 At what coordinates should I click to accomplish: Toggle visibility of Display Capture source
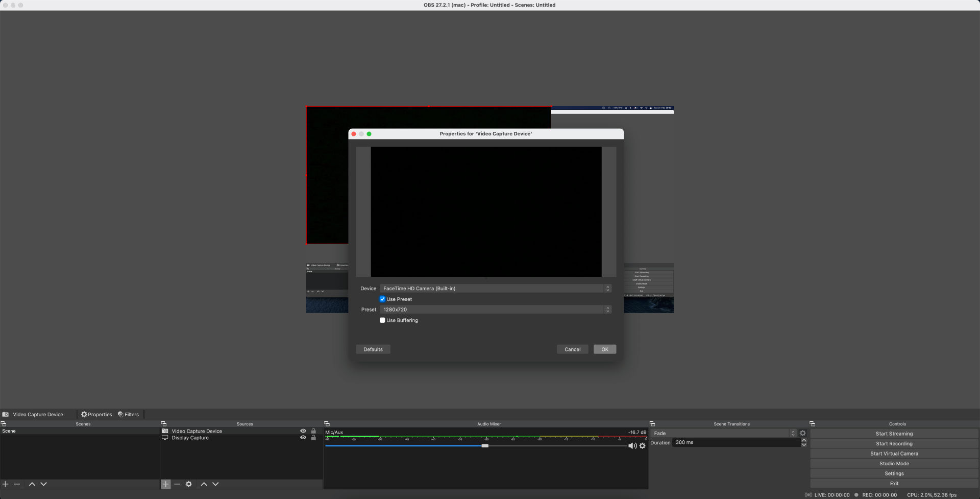coord(303,438)
